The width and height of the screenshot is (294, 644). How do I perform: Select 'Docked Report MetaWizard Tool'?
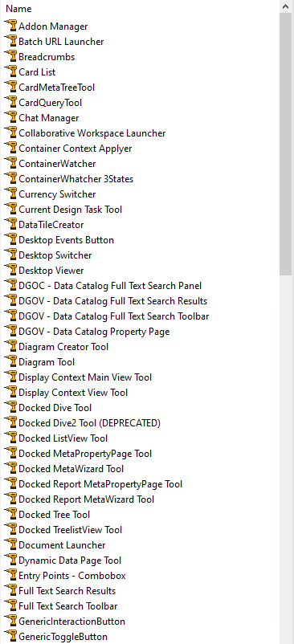click(87, 499)
